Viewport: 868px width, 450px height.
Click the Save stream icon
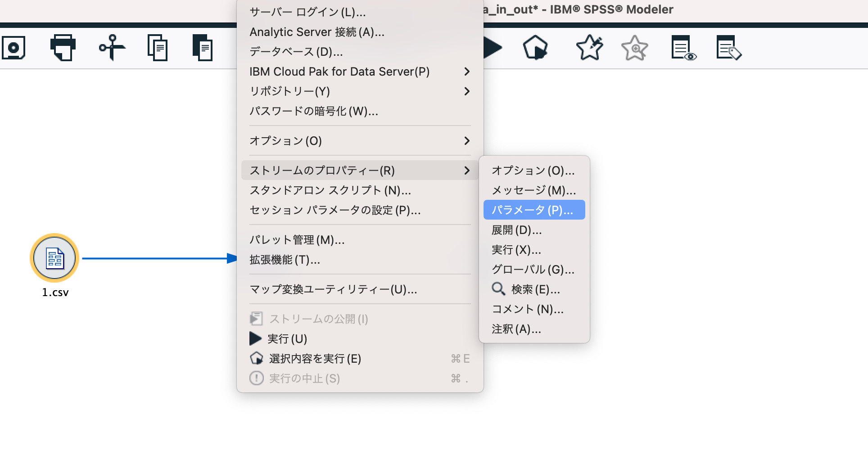(x=14, y=47)
